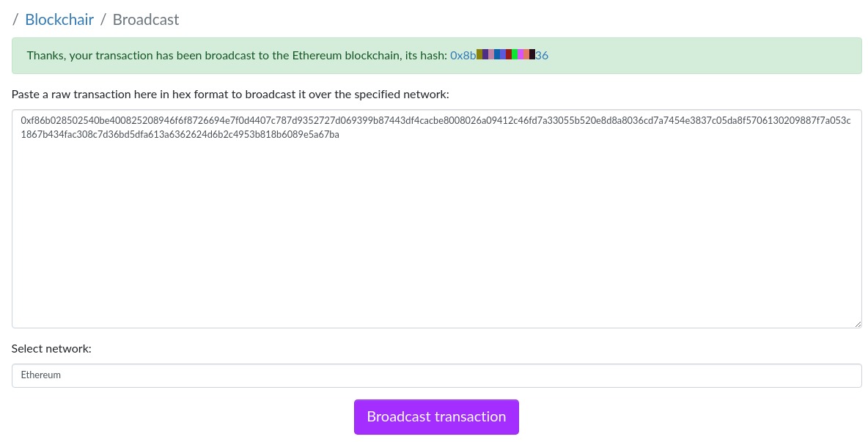Click the green success confirmation banner
The height and width of the screenshot is (442, 868).
point(436,54)
